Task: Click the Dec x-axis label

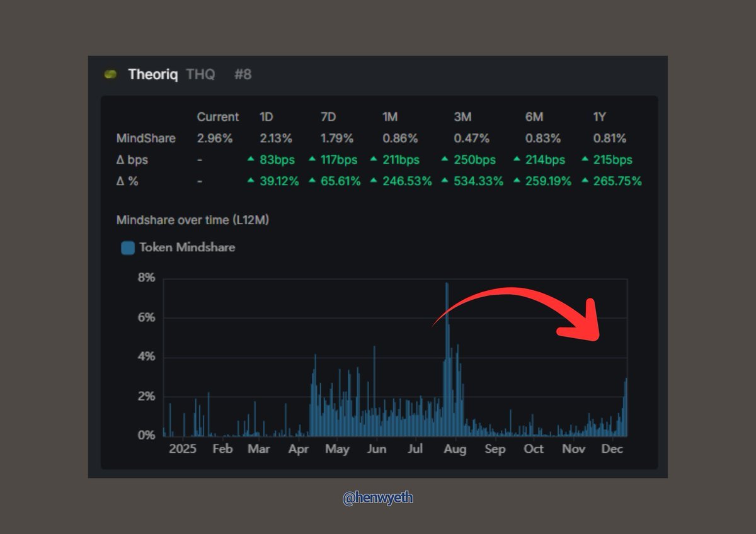Action: coord(612,449)
